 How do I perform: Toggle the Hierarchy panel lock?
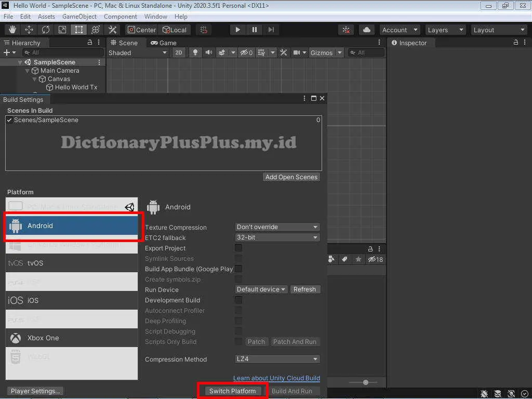(x=90, y=43)
